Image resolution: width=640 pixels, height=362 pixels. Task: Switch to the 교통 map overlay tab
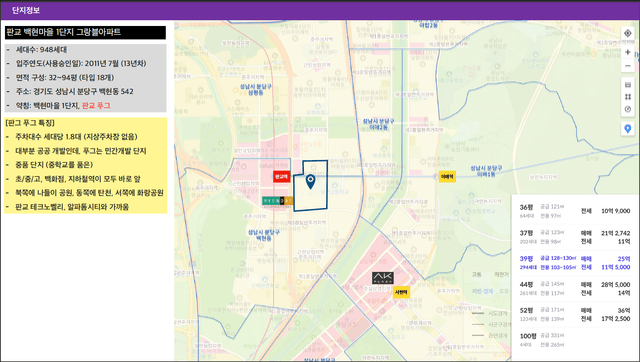click(477, 275)
